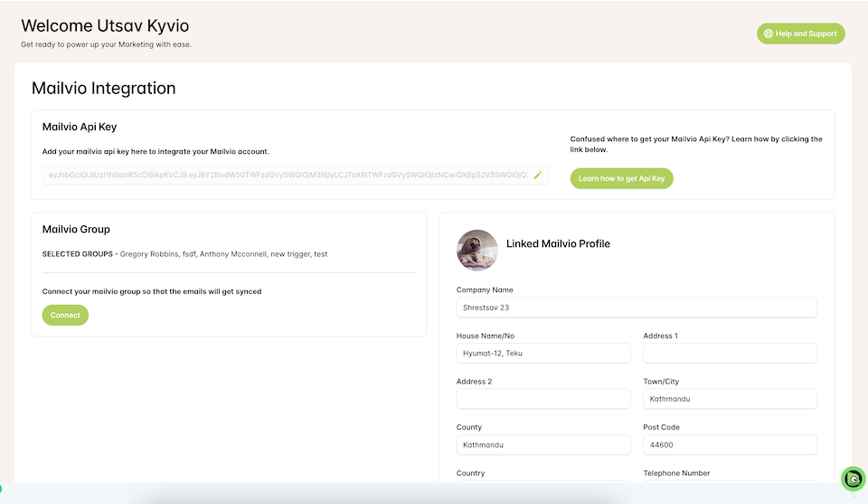The width and height of the screenshot is (868, 504).
Task: Focus the Company Name field
Action: [x=637, y=308]
